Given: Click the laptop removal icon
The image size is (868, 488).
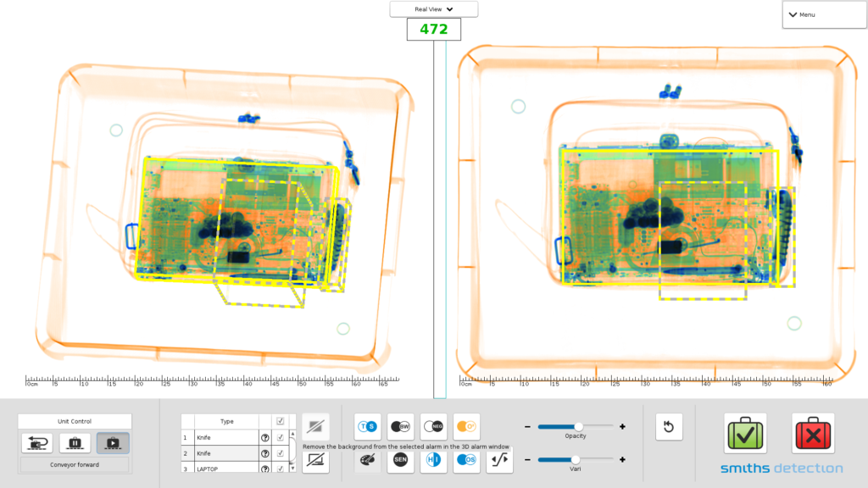Looking at the screenshot, I should (315, 462).
